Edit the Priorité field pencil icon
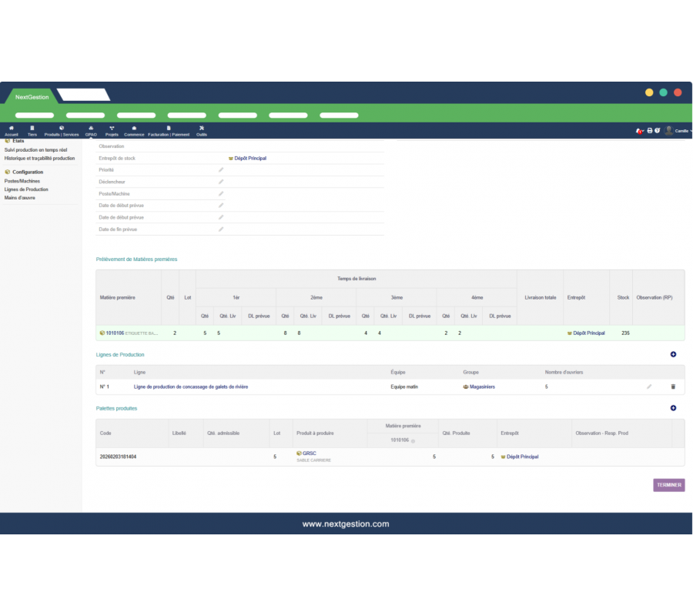This screenshot has height=616, width=693. (221, 169)
